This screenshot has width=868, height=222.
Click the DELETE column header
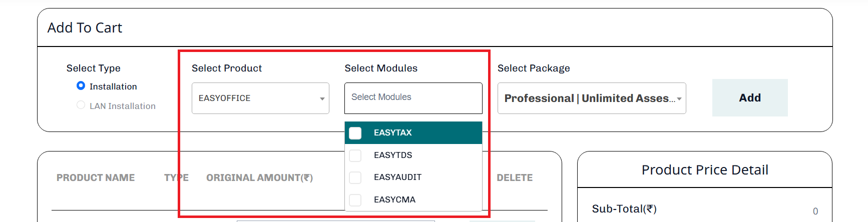pos(514,177)
